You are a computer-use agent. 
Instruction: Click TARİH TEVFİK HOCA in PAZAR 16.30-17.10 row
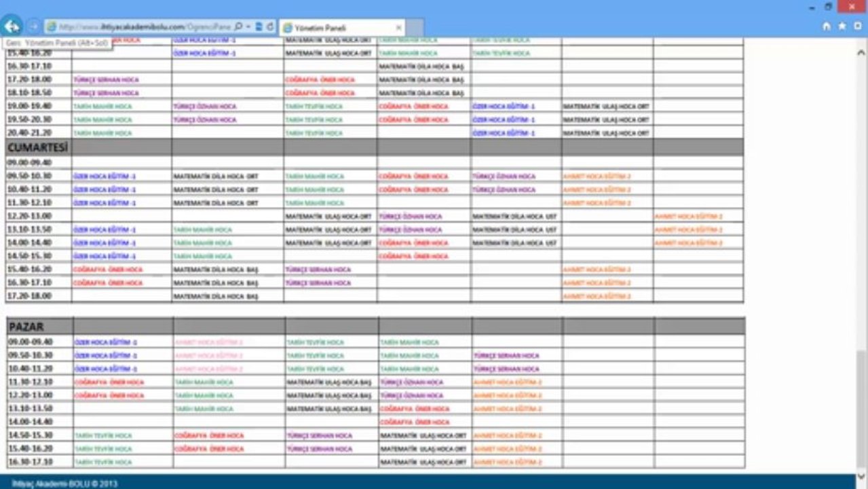(103, 462)
